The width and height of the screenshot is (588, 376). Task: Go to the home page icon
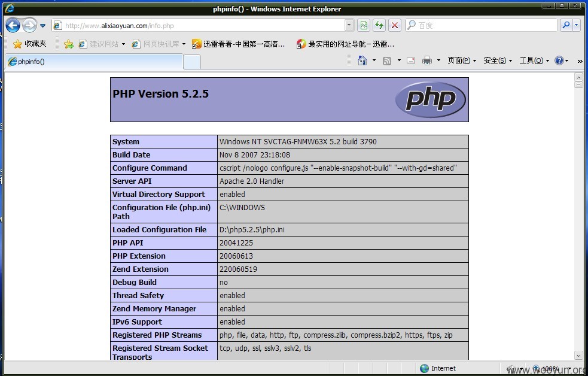pyautogui.click(x=362, y=60)
